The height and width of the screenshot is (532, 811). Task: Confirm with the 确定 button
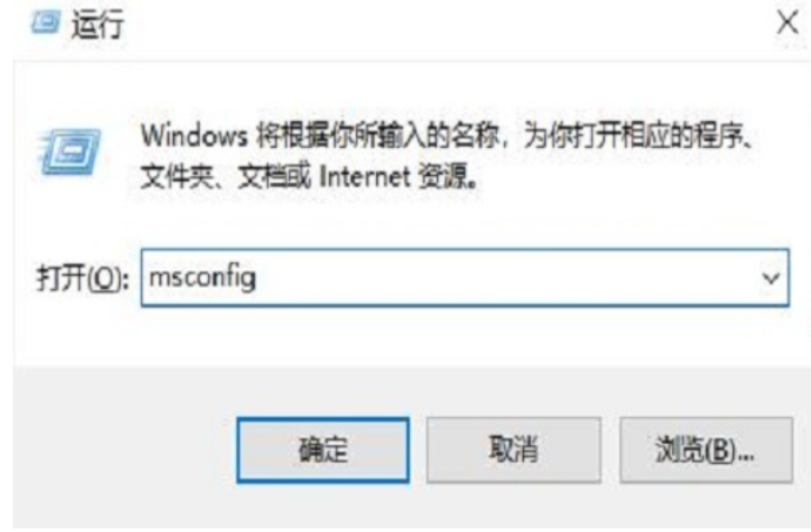click(323, 449)
